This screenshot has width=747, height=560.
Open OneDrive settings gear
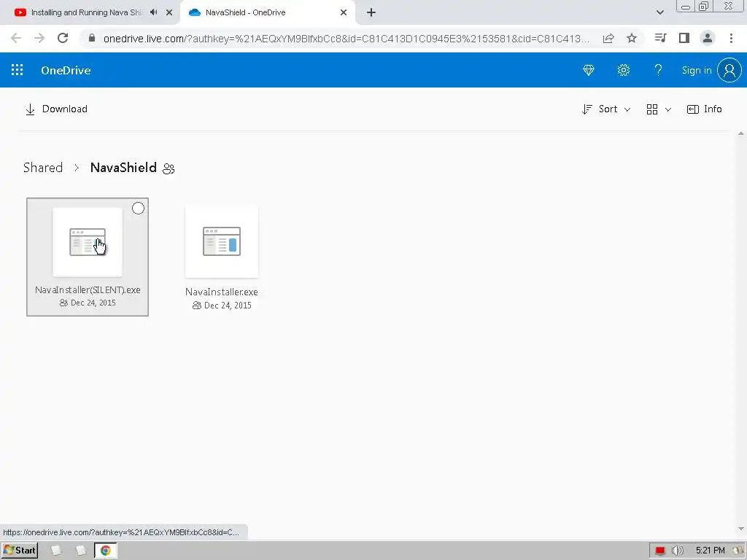click(623, 70)
